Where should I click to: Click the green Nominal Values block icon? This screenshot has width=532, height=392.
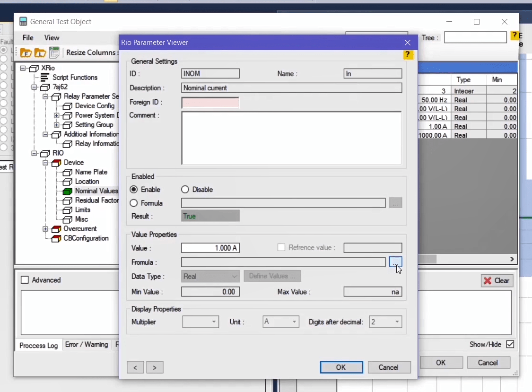click(x=67, y=191)
